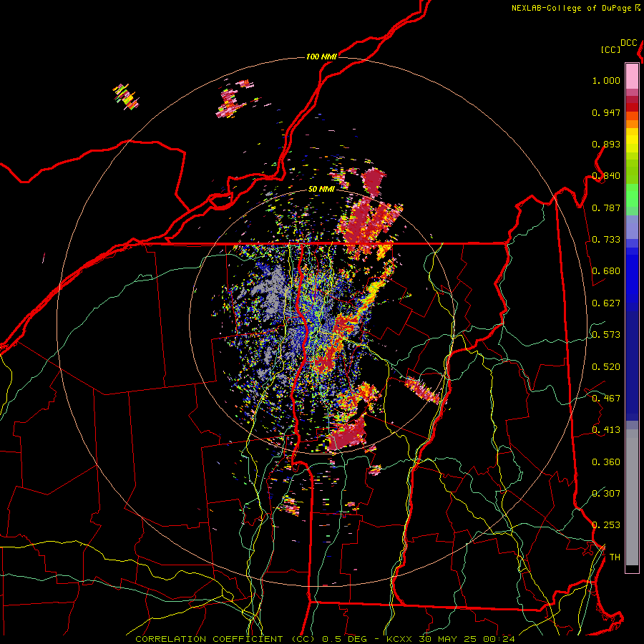Click the 0.627 scale value

point(606,303)
